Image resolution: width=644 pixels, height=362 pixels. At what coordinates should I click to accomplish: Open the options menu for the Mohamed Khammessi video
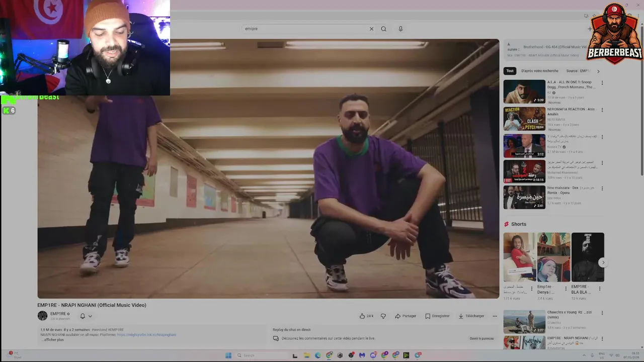click(602, 163)
